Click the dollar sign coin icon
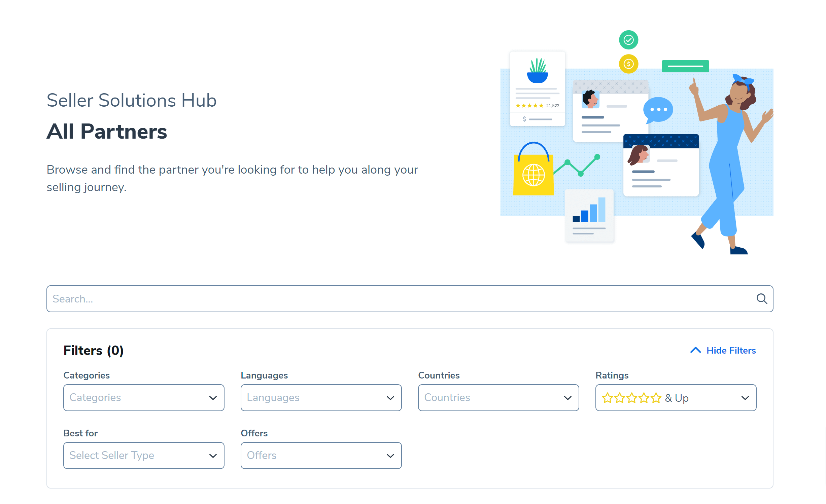Viewport: 826px width, 504px height. point(628,64)
